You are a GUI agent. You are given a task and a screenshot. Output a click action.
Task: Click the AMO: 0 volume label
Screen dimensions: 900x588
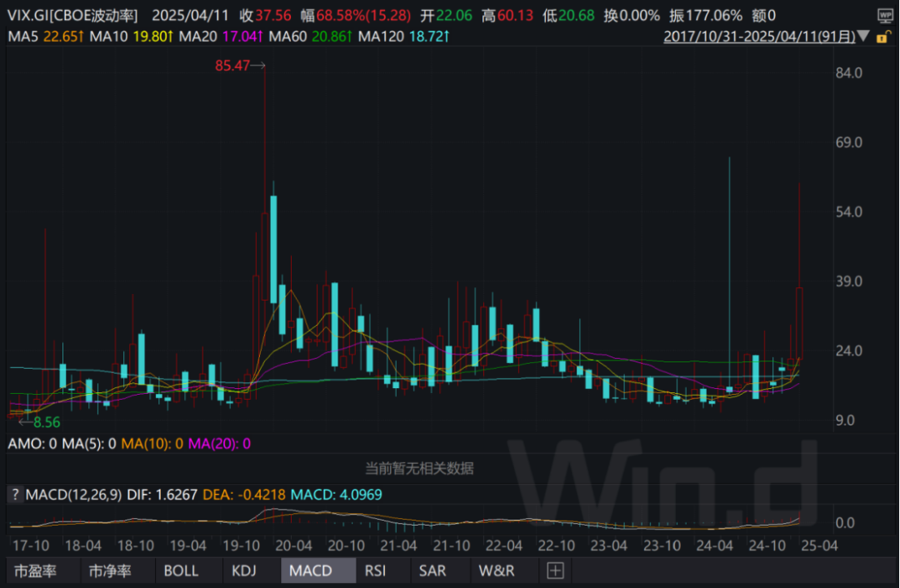[x=32, y=443]
